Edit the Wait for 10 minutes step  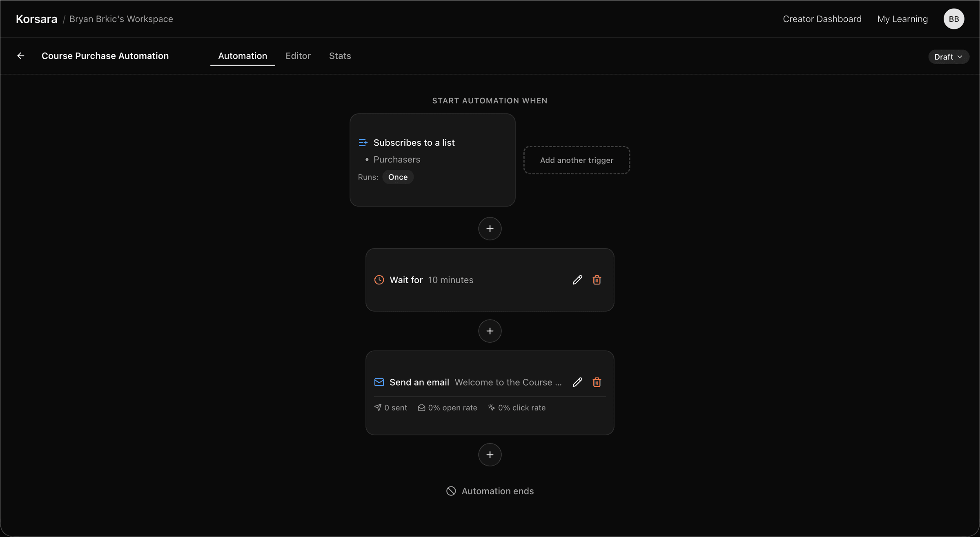(577, 280)
